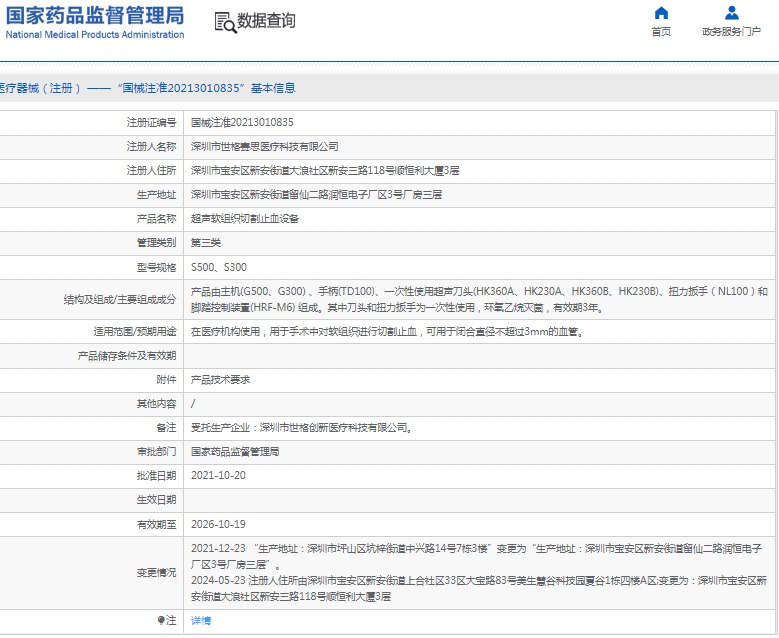Click the intended use text mentioning 3mm的血管

(x=388, y=331)
